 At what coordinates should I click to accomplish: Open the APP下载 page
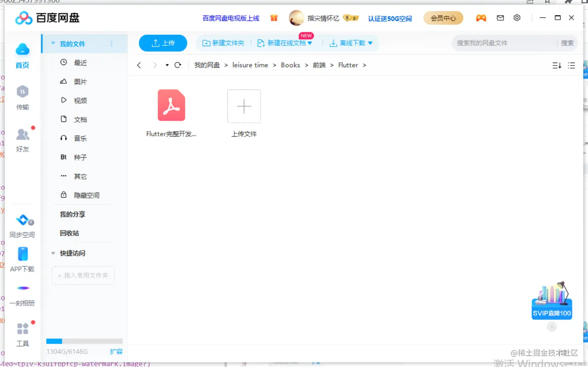point(22,260)
